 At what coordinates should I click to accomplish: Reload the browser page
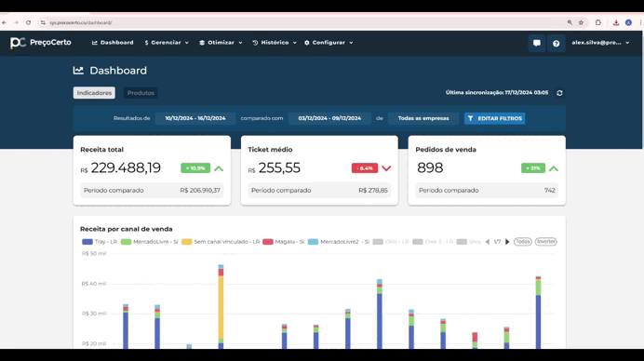point(28,22)
